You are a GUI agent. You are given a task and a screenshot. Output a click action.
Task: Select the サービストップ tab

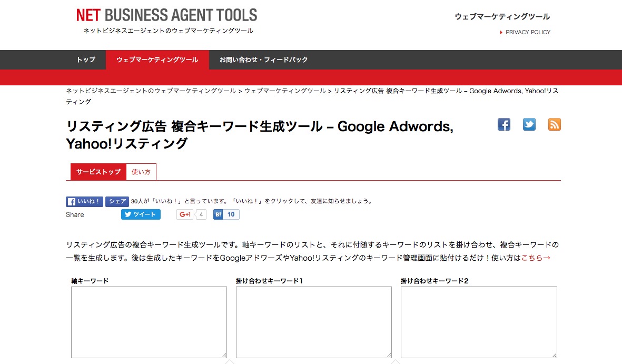pyautogui.click(x=97, y=171)
